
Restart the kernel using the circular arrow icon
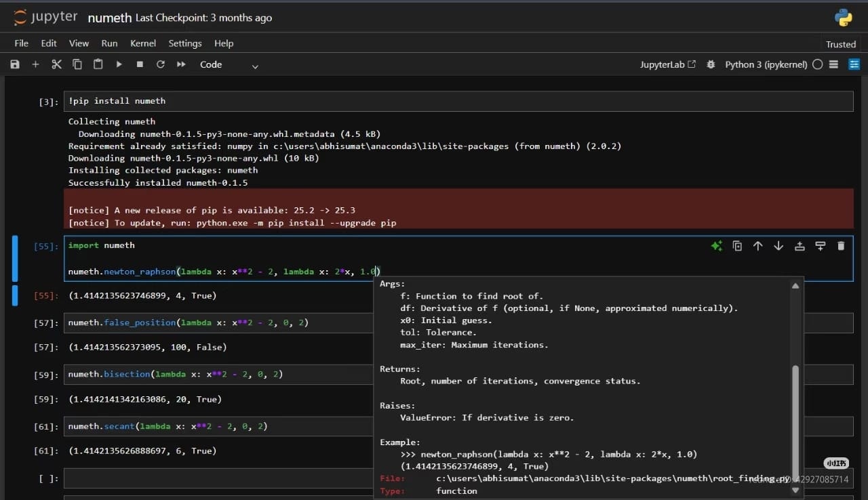[x=160, y=64]
